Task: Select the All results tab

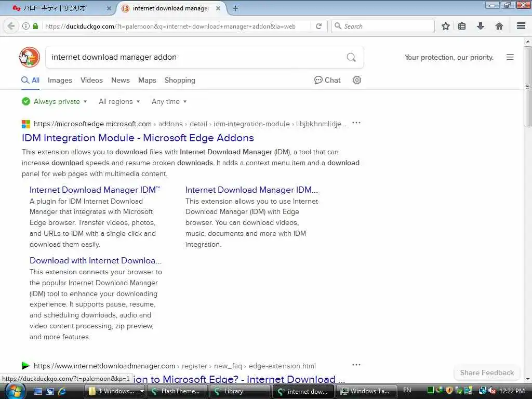Action: tap(31, 81)
